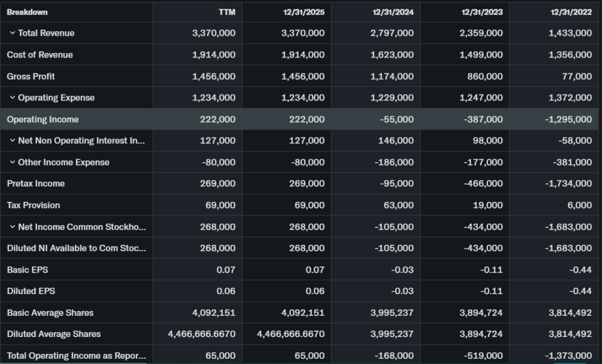The height and width of the screenshot is (364, 602).
Task: Click the 12/31/2022 column header
Action: click(571, 12)
